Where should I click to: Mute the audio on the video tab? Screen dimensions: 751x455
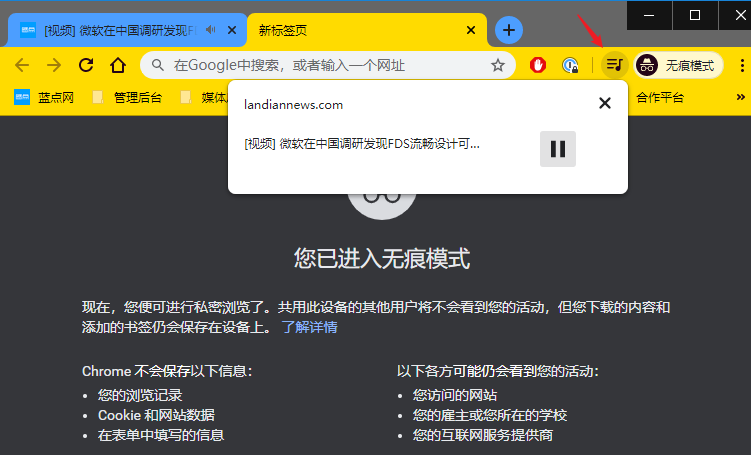210,30
